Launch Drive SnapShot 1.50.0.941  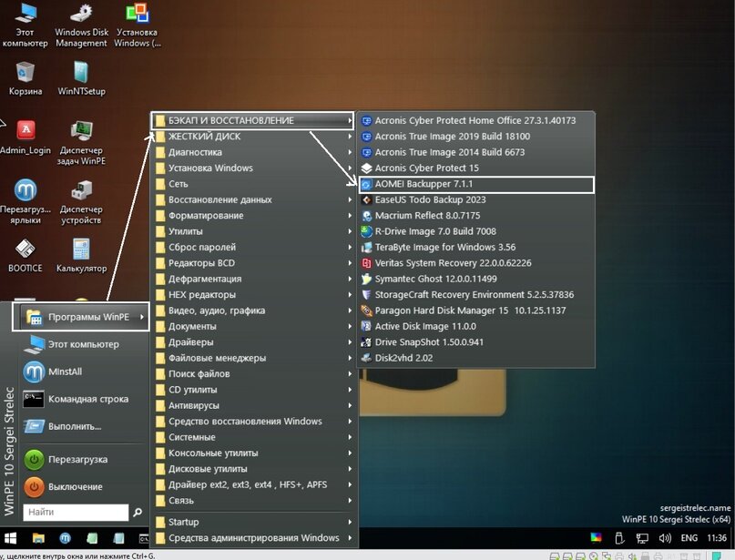(476, 342)
